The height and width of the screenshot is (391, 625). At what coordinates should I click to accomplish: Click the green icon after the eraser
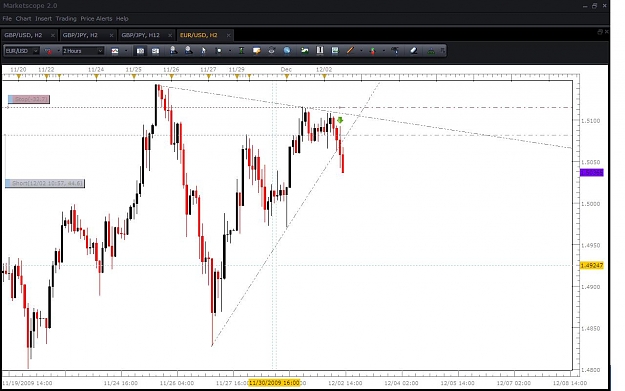point(431,51)
